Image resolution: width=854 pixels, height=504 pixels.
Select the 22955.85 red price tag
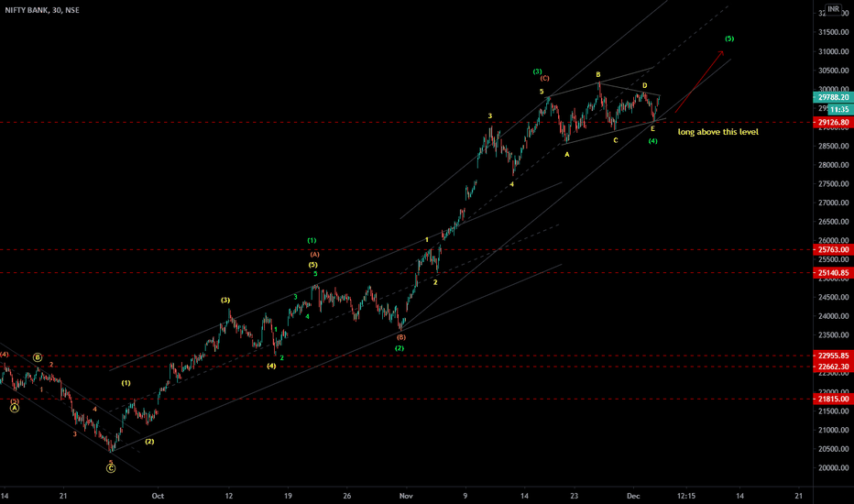pos(833,356)
